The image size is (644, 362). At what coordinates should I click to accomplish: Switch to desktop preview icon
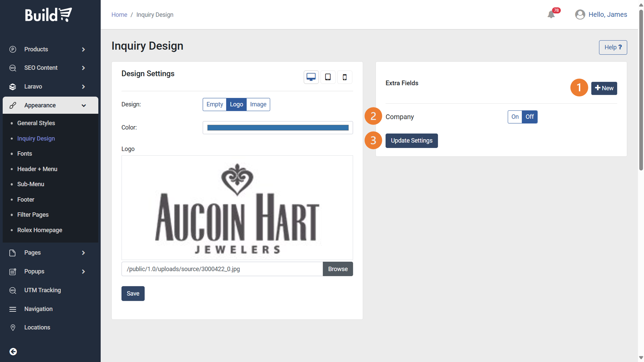(311, 77)
